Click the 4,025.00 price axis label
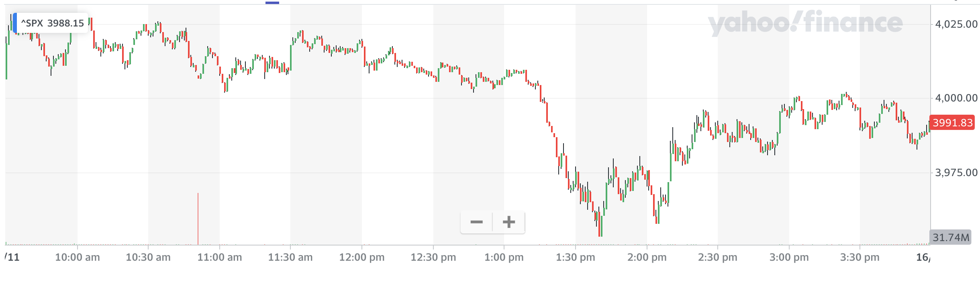The image size is (980, 284). [x=956, y=24]
